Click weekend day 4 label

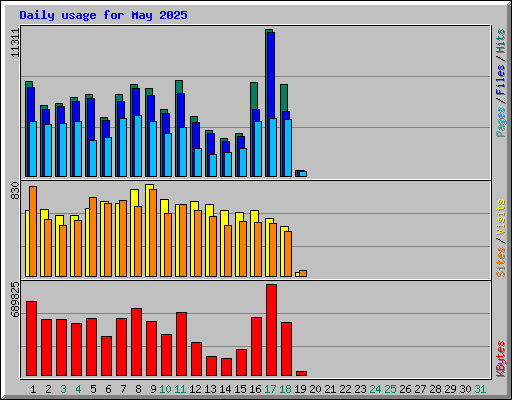tap(78, 389)
